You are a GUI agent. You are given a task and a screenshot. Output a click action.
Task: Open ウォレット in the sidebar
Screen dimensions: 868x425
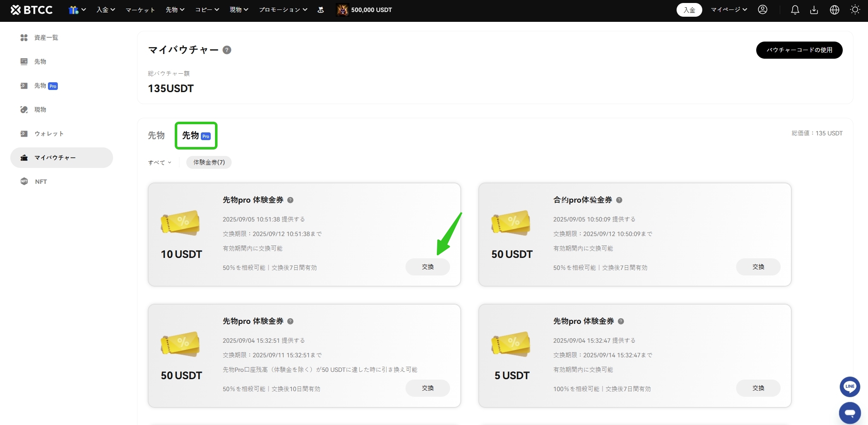click(x=49, y=134)
